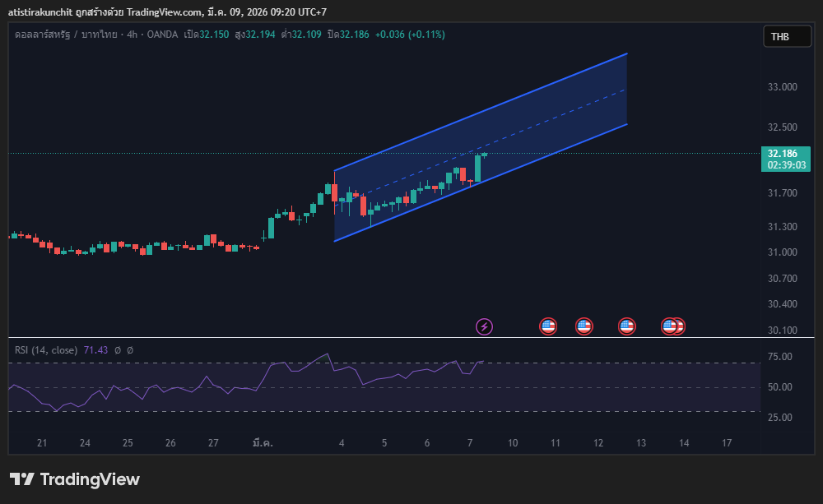Open the leftmost US flag economic event
Screen dimensions: 823x504
(x=548, y=327)
